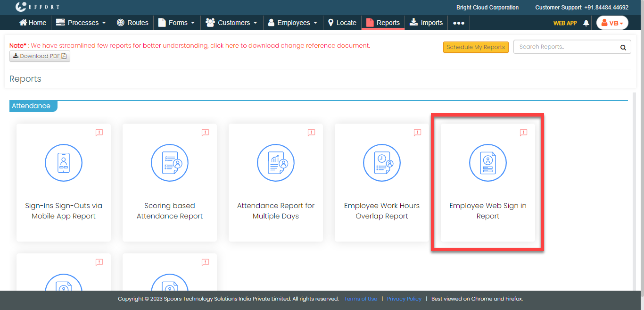The height and width of the screenshot is (310, 644).
Task: Open Scoring based Attendance Report icon
Action: click(170, 163)
